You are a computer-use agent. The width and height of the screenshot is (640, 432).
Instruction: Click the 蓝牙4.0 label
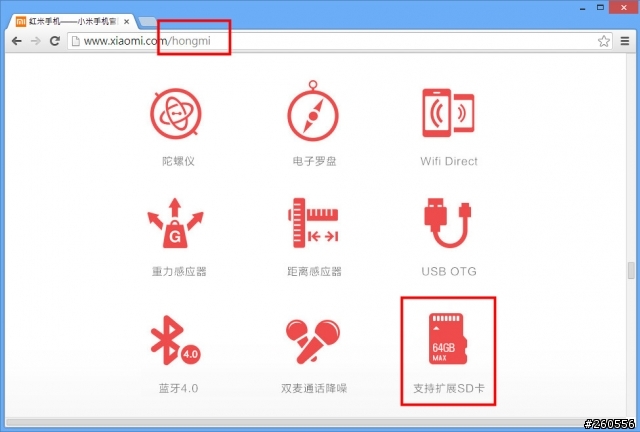[178, 388]
